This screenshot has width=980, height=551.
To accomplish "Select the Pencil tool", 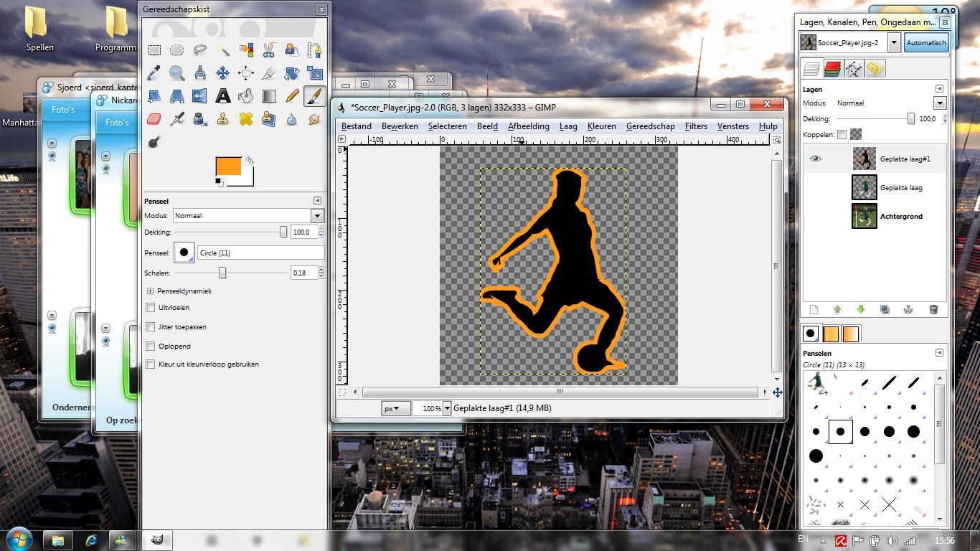I will point(292,96).
